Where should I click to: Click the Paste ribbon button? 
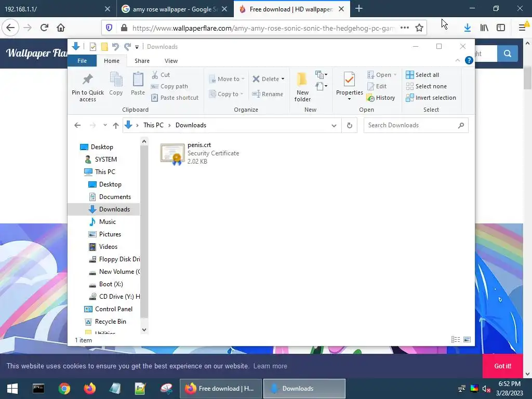tap(138, 84)
